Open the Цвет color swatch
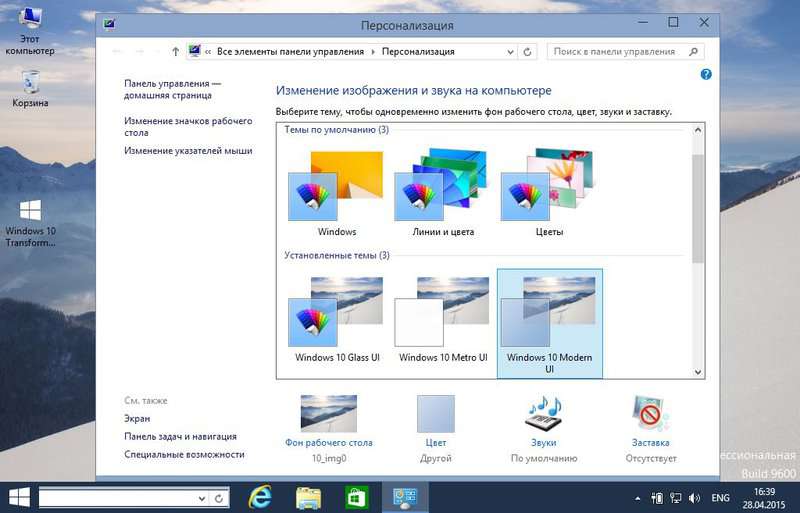 [x=436, y=414]
